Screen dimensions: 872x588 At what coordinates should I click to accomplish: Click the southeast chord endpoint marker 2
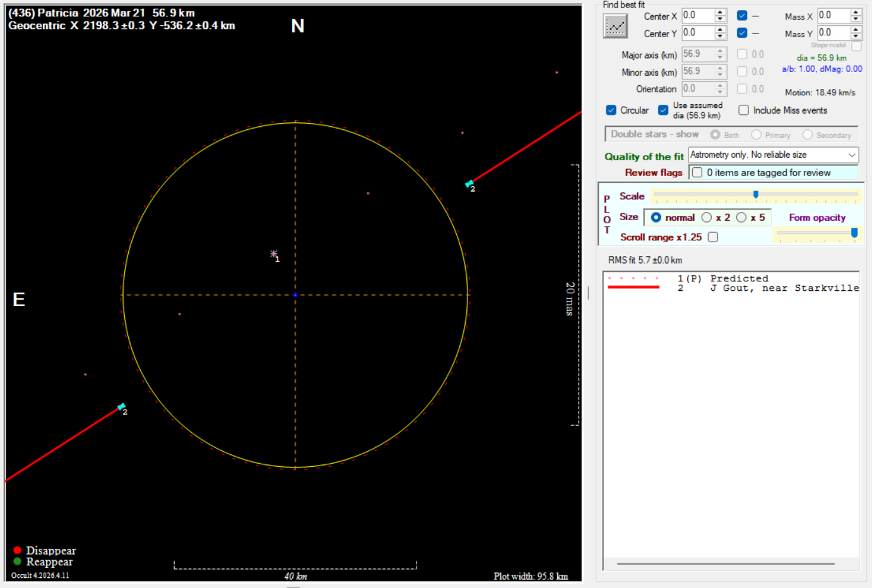[121, 407]
